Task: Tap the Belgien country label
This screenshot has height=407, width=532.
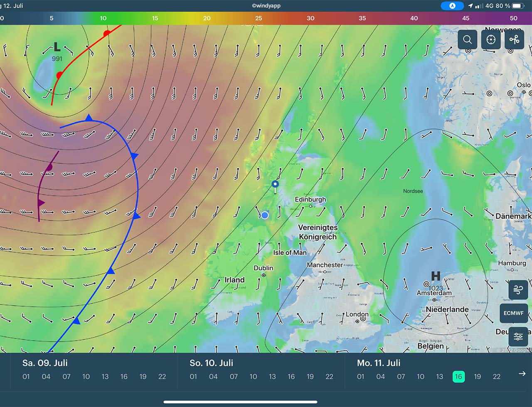Action: [x=431, y=346]
